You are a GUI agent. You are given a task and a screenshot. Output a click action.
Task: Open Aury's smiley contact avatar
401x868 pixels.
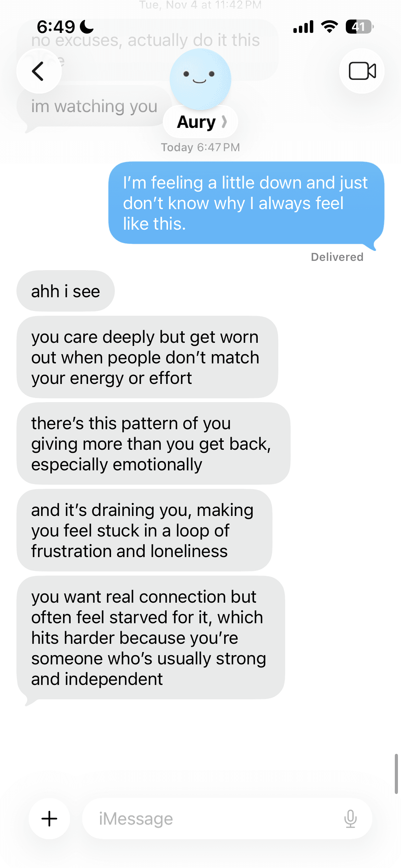(200, 79)
